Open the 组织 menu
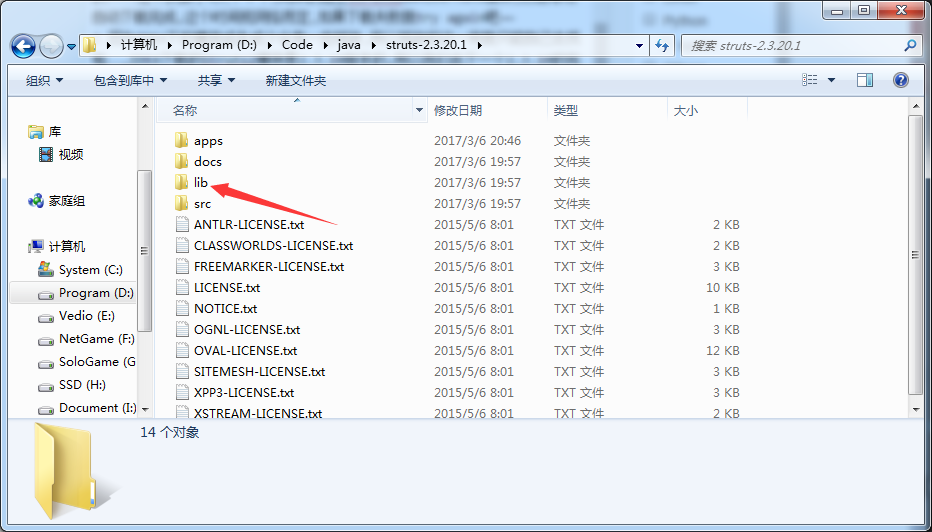This screenshot has height=532, width=932. (x=44, y=80)
